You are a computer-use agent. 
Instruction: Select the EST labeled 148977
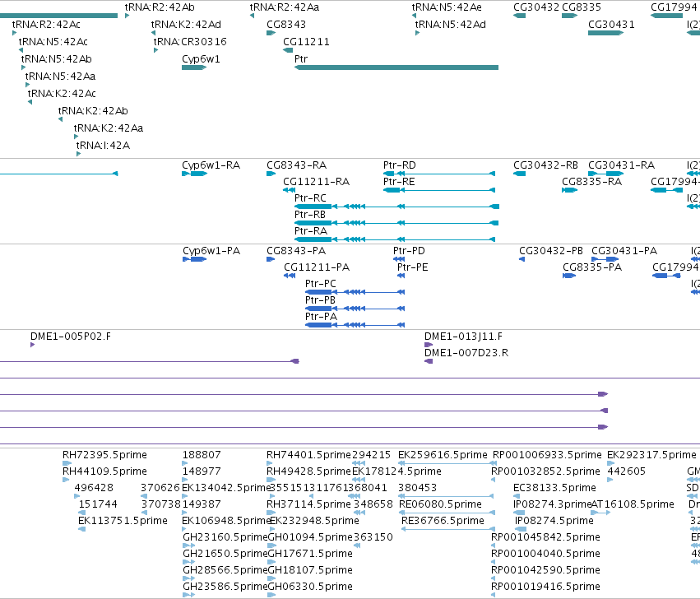202,471
